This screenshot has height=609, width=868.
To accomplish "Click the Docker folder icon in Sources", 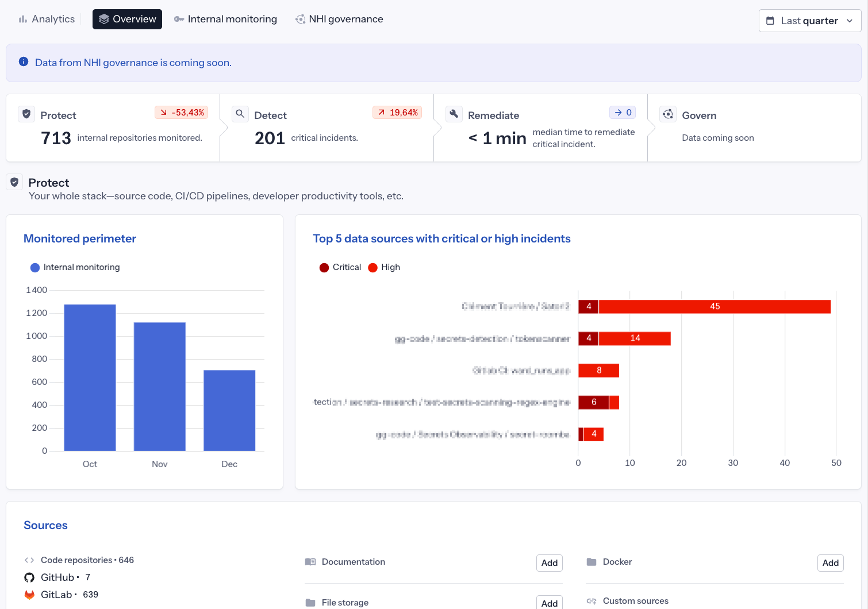I will tap(592, 562).
